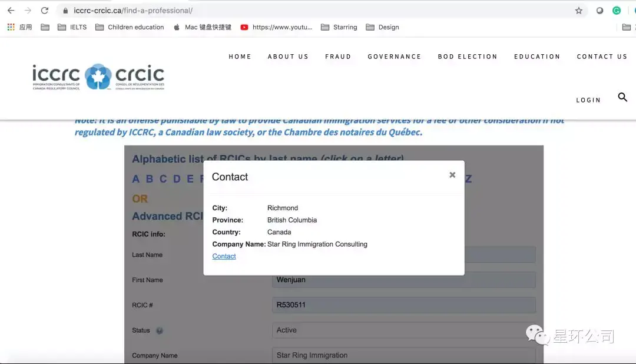Viewport: 636px width, 364px height.
Task: Click the padlock icon in the address bar
Action: [x=65, y=10]
